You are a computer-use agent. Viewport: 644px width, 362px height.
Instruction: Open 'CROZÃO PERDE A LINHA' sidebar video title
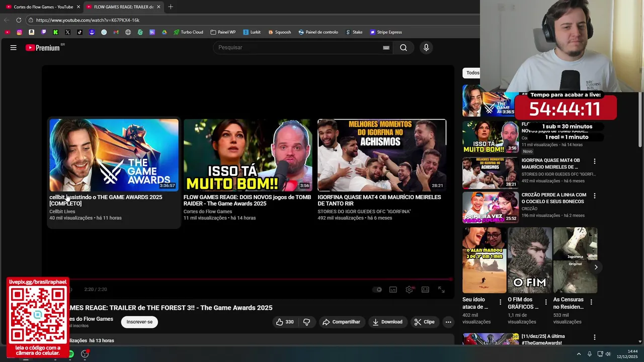tap(554, 198)
